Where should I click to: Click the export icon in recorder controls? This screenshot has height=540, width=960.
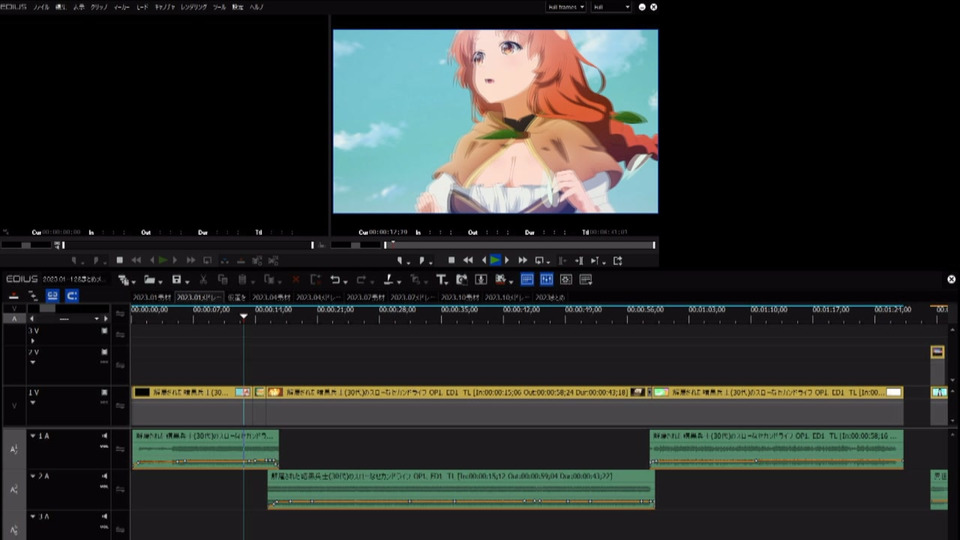coord(618,261)
